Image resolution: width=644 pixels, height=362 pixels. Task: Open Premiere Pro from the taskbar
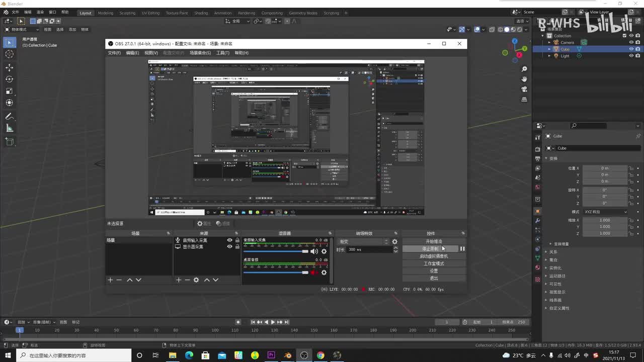click(271, 355)
